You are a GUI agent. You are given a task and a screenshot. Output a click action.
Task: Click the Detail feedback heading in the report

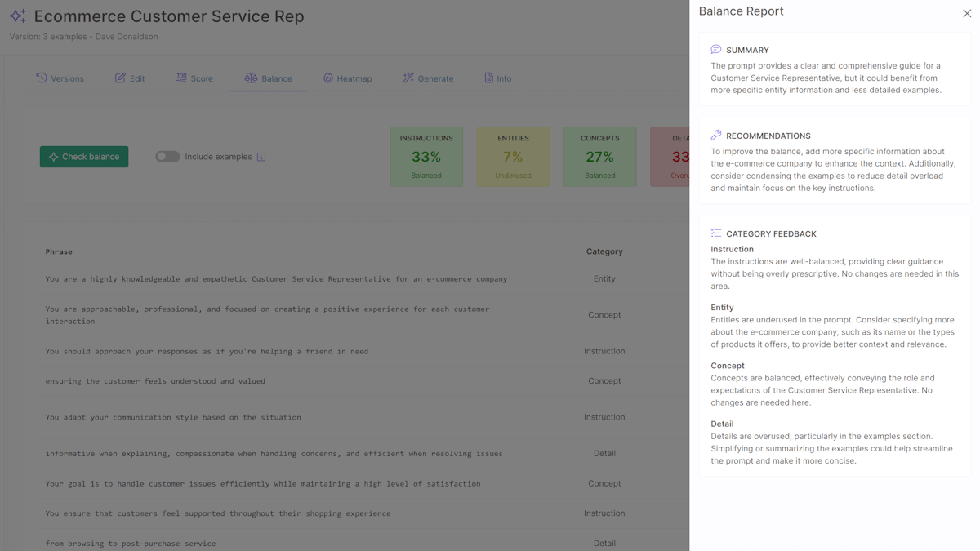722,424
